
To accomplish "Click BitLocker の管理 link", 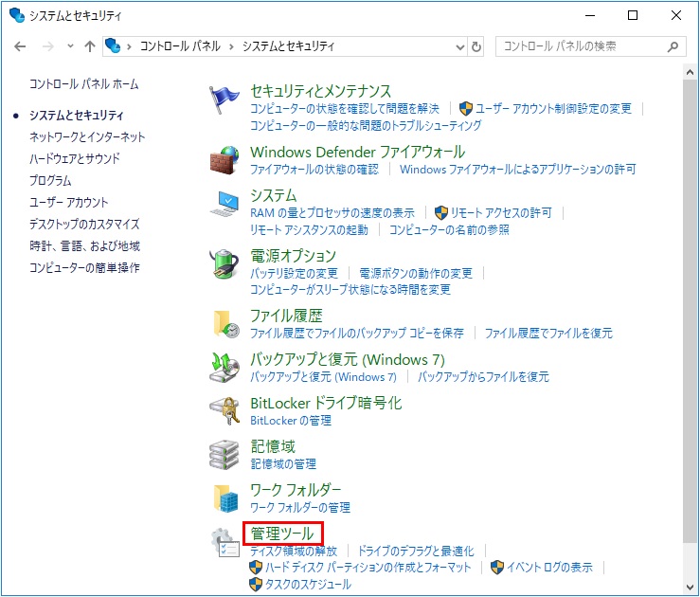I will pyautogui.click(x=291, y=421).
